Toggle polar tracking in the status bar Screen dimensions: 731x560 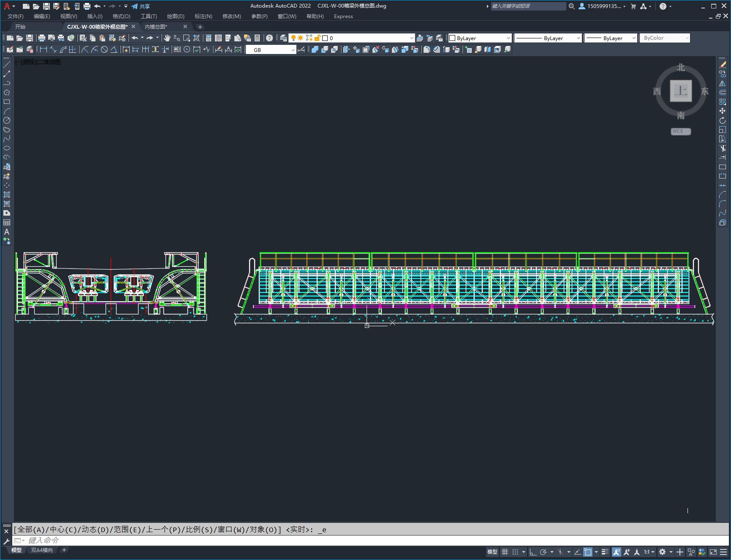[543, 552]
